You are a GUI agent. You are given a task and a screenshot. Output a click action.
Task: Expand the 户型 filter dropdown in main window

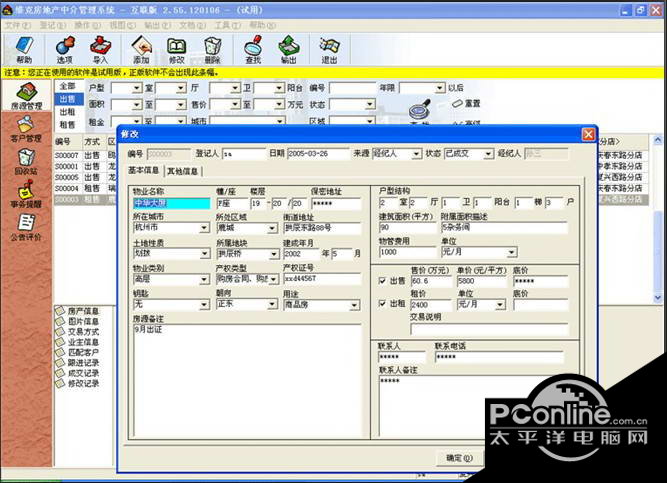137,88
